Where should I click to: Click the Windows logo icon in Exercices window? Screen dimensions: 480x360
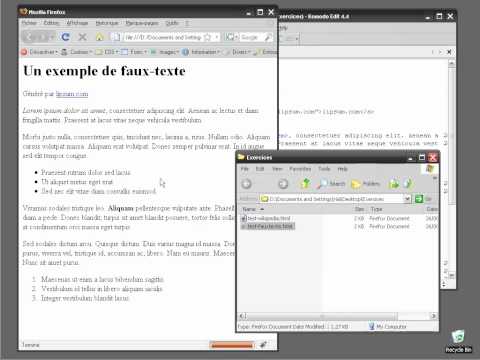tap(430, 169)
